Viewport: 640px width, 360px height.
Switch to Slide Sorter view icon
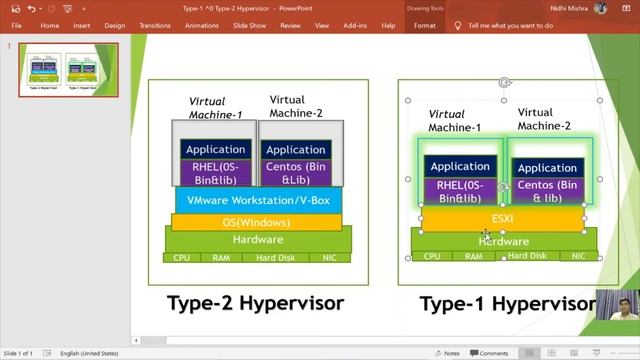click(551, 353)
